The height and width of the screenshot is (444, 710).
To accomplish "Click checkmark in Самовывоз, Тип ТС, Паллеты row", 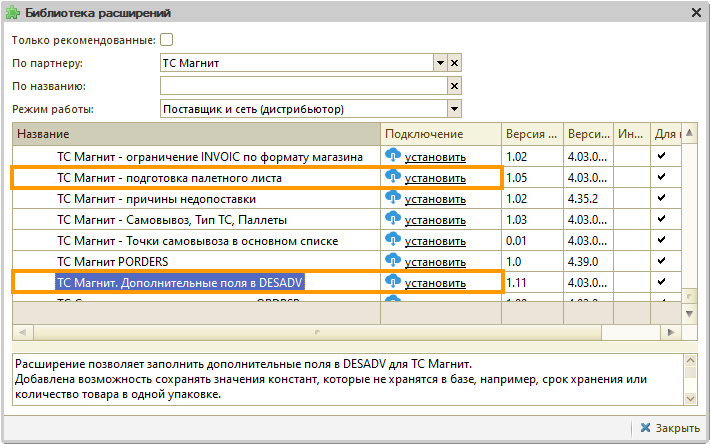I will [661, 219].
